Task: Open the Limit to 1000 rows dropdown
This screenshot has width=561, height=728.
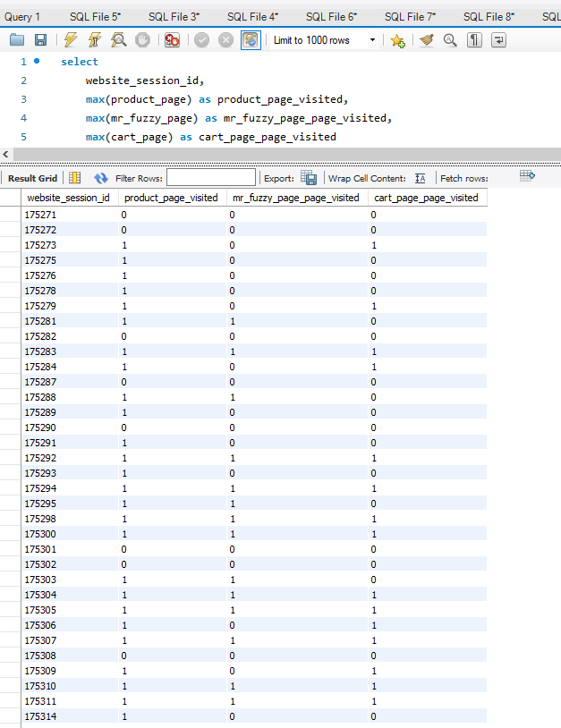Action: [324, 40]
